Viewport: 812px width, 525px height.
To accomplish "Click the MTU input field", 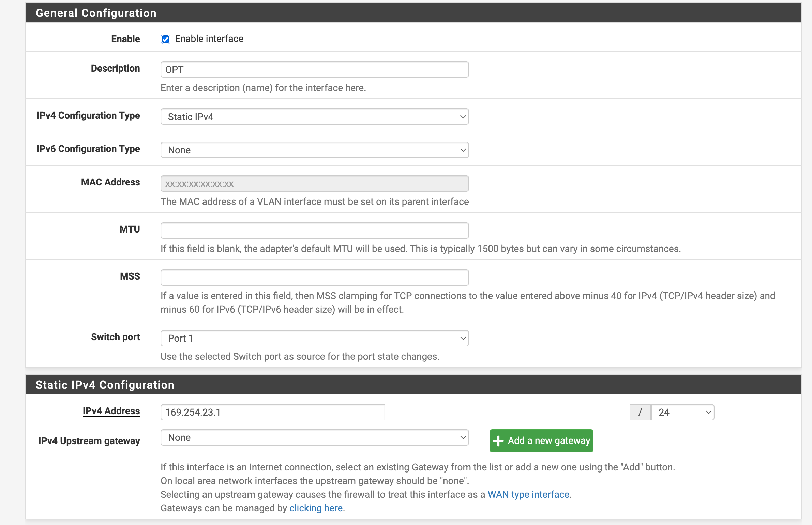I will pyautogui.click(x=314, y=230).
